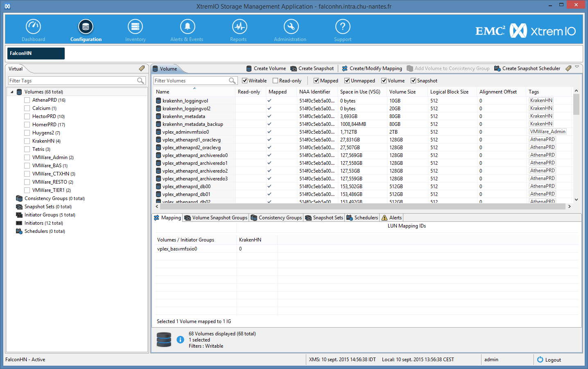588x369 pixels.
Task: Open Alerts & Events bell icon
Action: click(x=187, y=27)
